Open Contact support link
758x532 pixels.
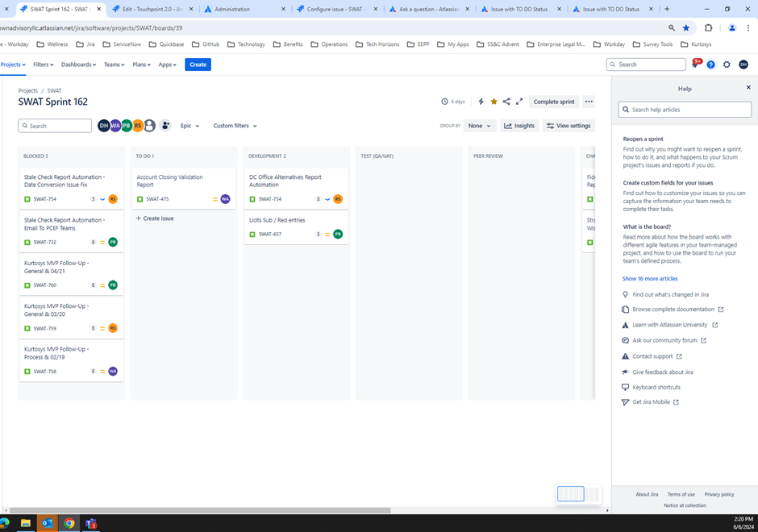(x=652, y=356)
